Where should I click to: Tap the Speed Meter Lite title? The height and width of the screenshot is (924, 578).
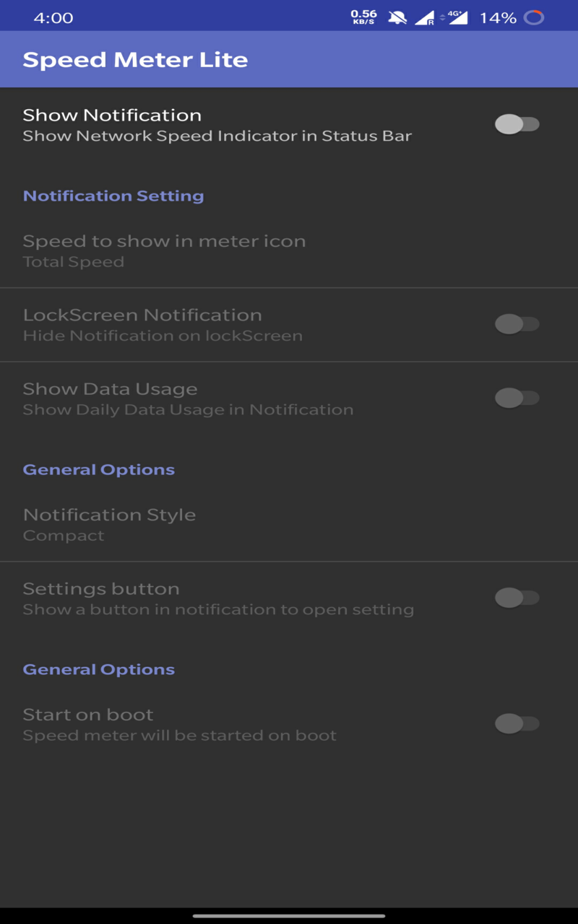[135, 59]
